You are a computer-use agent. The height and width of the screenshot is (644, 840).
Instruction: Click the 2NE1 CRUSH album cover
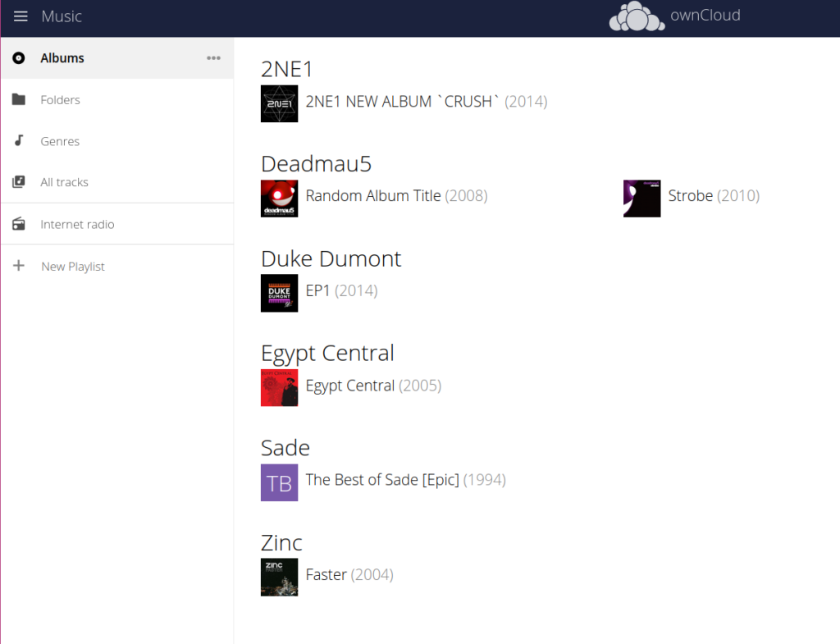point(279,104)
